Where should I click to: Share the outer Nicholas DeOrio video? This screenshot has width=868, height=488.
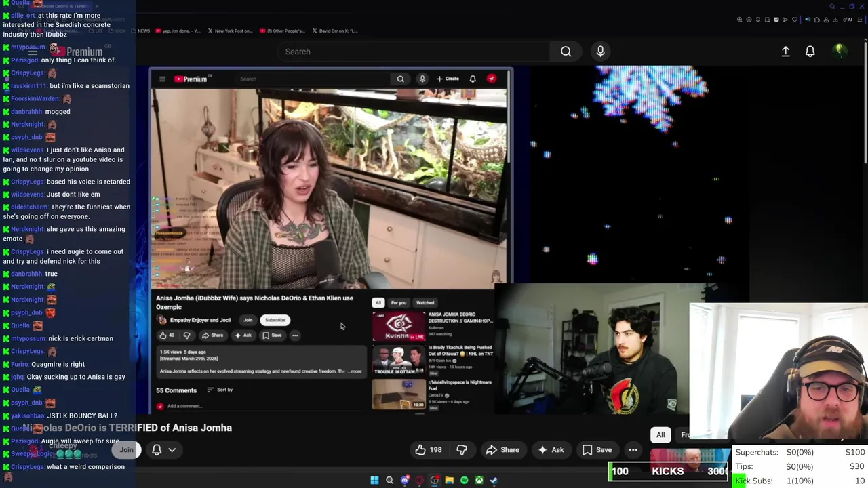coord(502,450)
